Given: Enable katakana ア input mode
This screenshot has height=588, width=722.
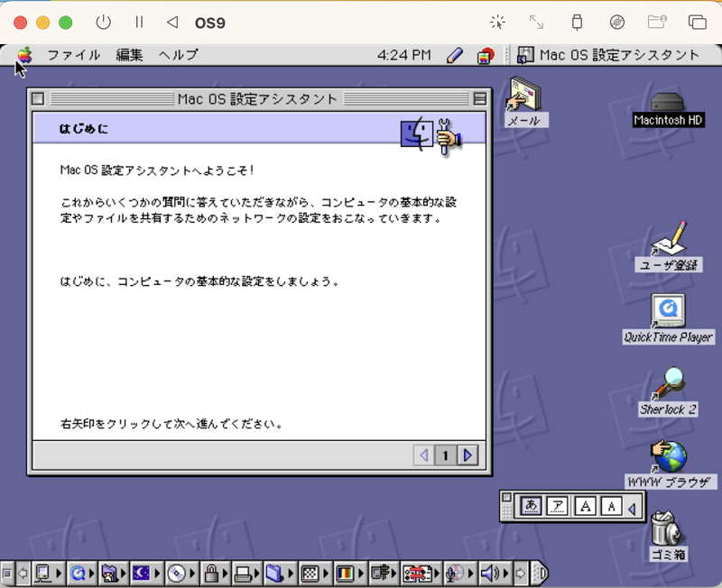Looking at the screenshot, I should point(558,506).
